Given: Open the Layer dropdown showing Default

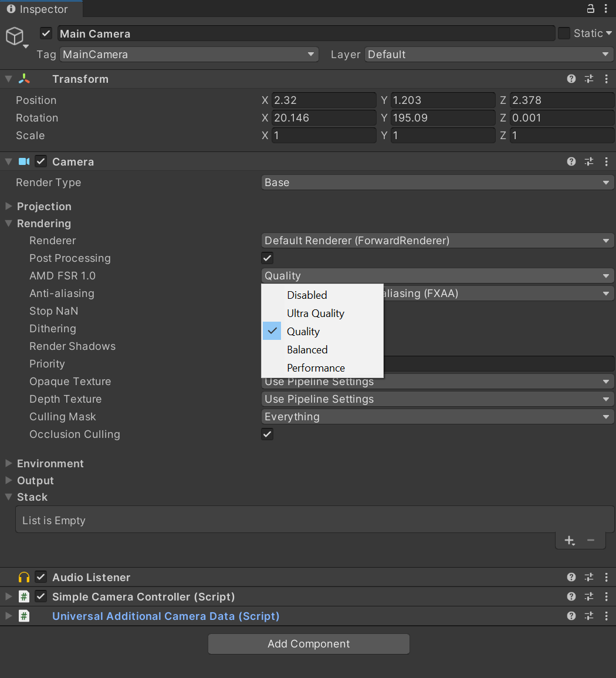Looking at the screenshot, I should click(488, 54).
